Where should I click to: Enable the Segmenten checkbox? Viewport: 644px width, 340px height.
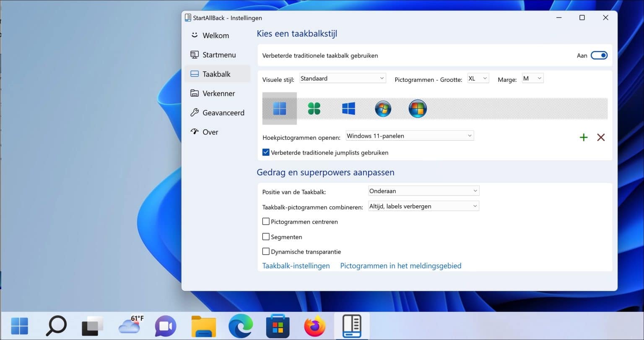coord(266,236)
